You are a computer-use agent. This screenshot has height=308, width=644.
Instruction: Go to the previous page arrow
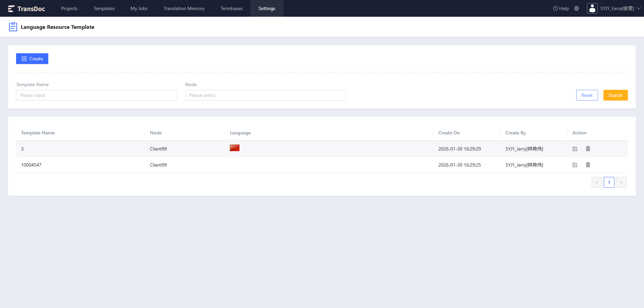click(597, 182)
